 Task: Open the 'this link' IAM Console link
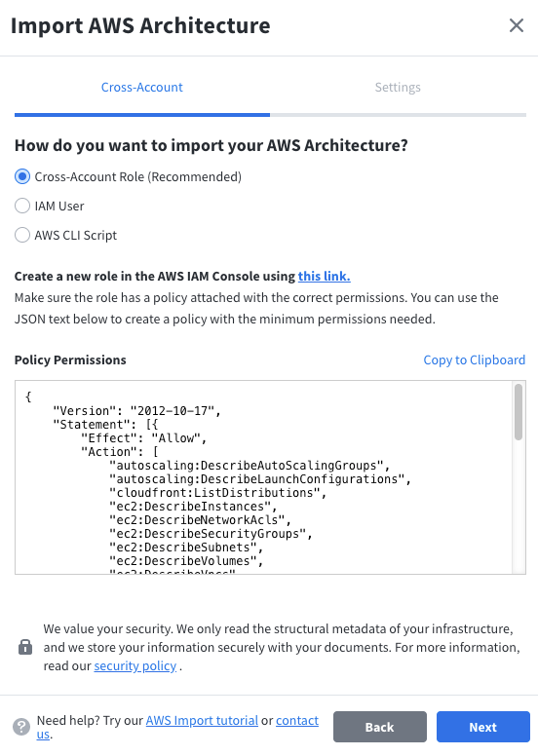[x=324, y=277]
